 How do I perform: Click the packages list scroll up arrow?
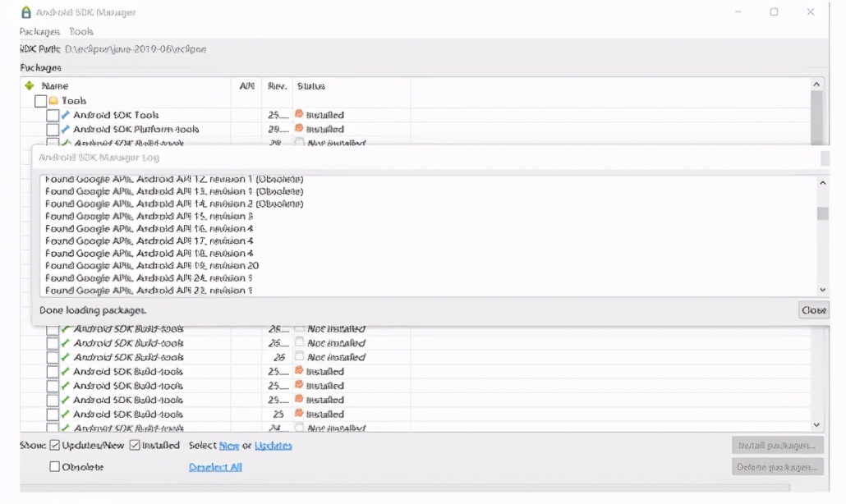click(x=816, y=85)
